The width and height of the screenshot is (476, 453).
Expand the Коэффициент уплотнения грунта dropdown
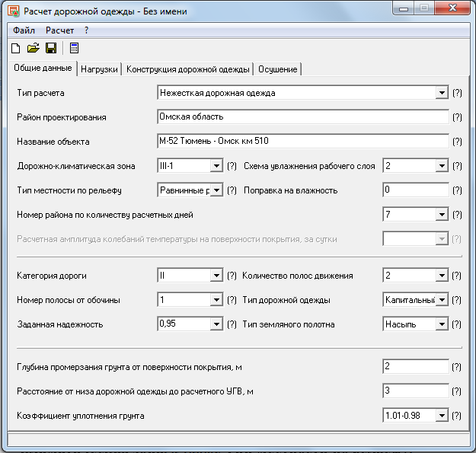click(442, 416)
